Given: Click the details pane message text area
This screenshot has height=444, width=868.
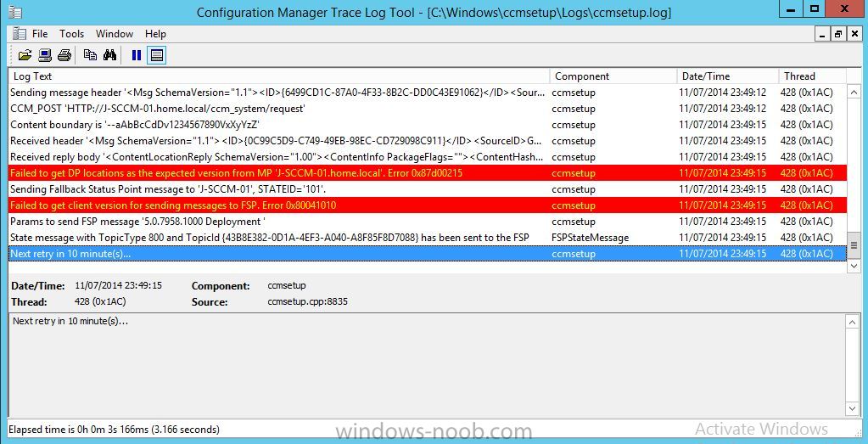Looking at the screenshot, I should [x=428, y=365].
